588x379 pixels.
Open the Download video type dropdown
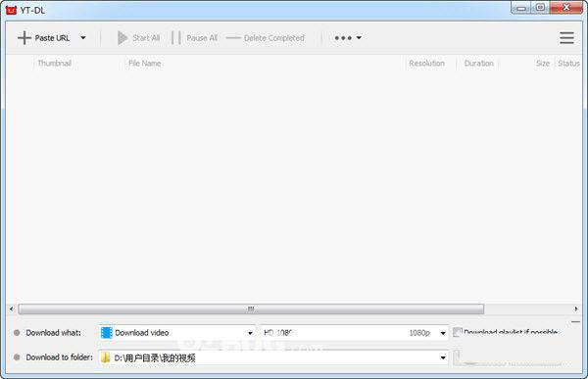(177, 333)
